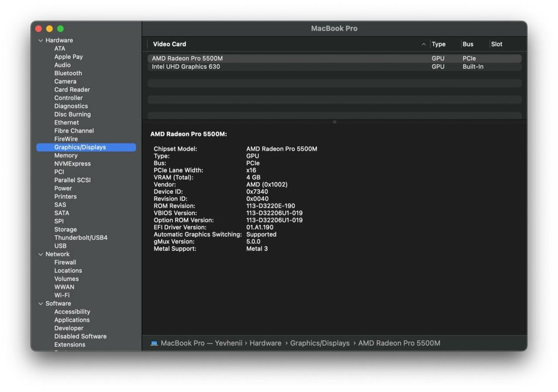Screen dimensions: 558x392
Task: Select Bluetooth in the sidebar
Action: click(x=68, y=73)
